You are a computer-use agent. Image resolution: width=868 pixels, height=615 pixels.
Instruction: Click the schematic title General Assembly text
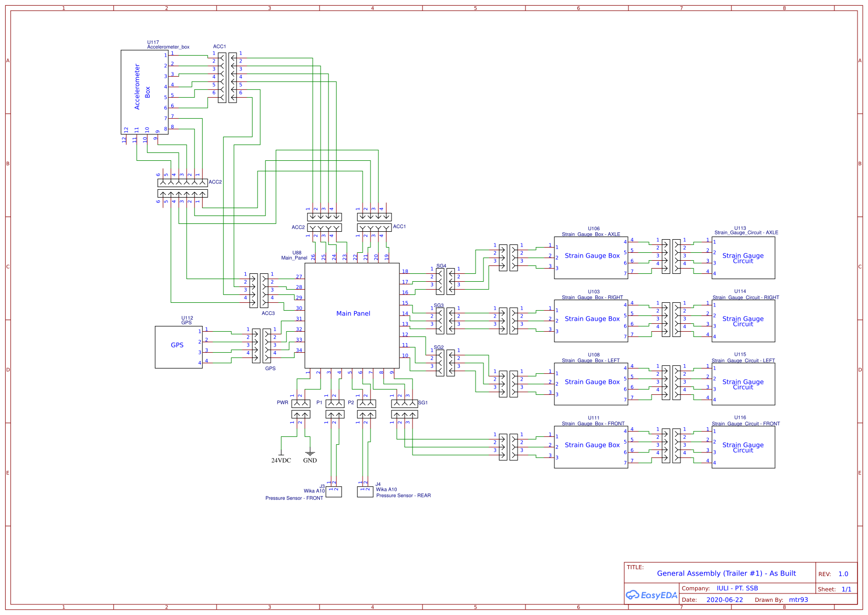pyautogui.click(x=727, y=573)
